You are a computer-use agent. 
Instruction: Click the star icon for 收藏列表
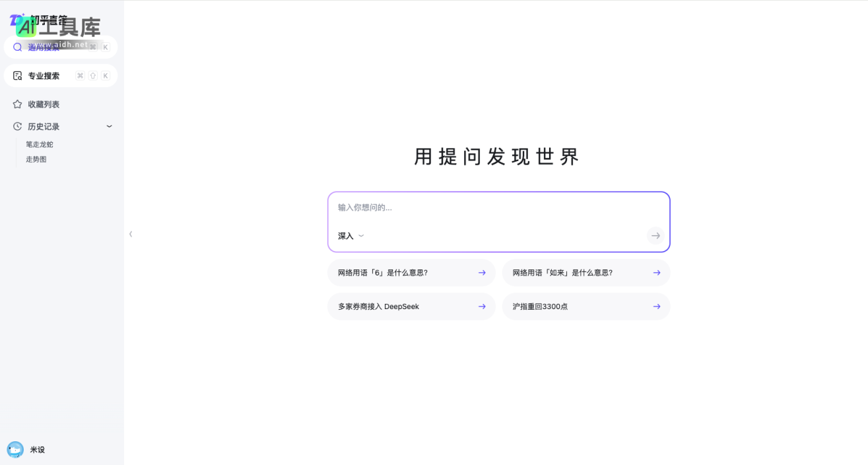17,104
